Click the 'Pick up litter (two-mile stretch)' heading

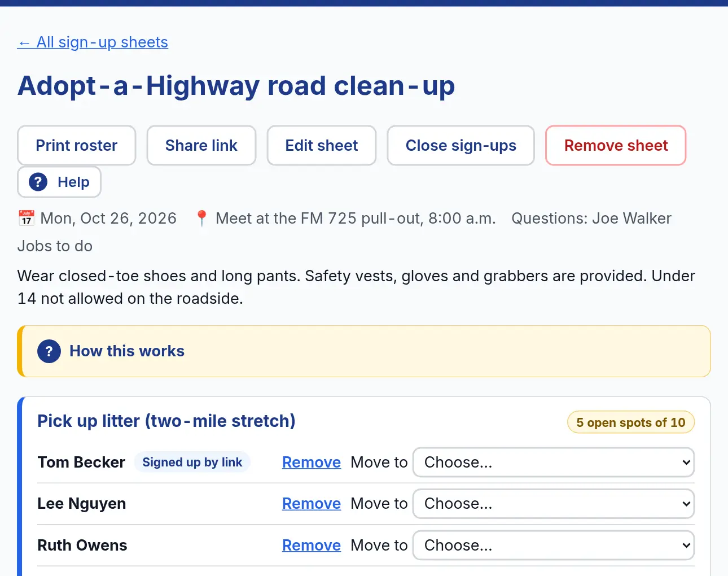166,421
